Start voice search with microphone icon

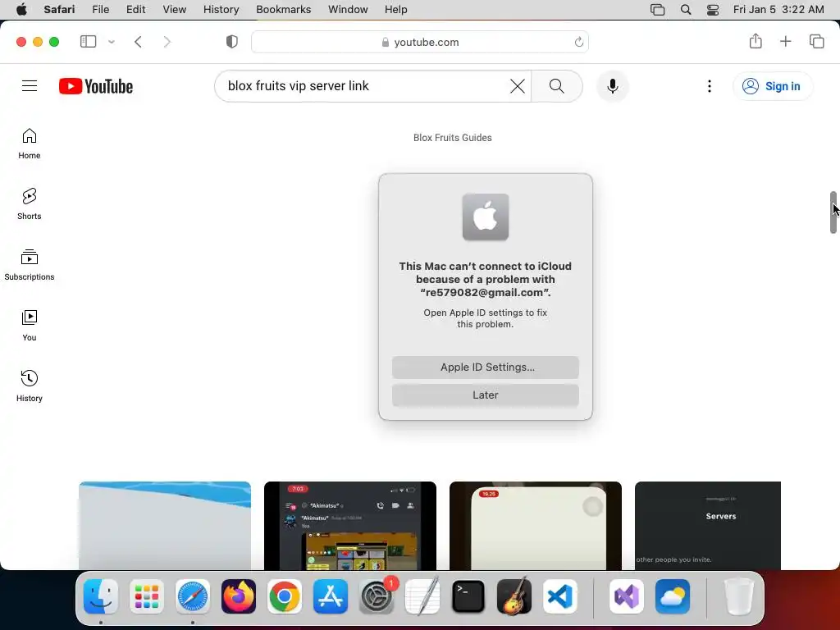(612, 86)
